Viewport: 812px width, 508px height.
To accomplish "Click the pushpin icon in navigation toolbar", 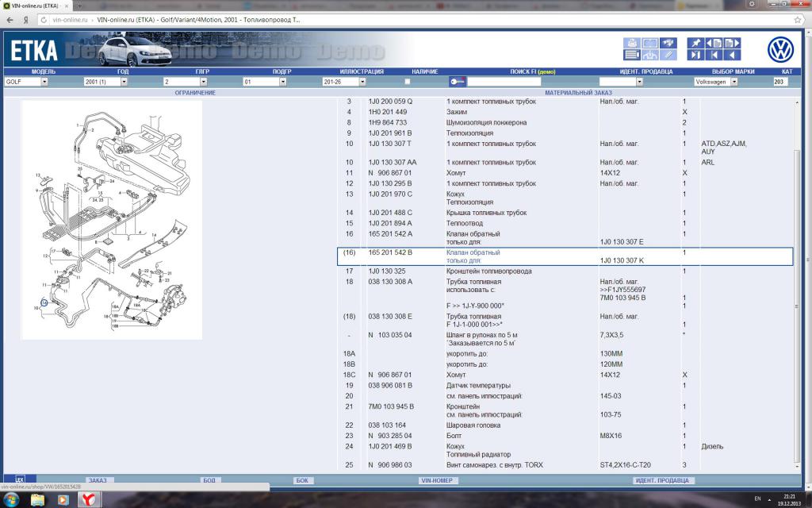I will coord(695,43).
